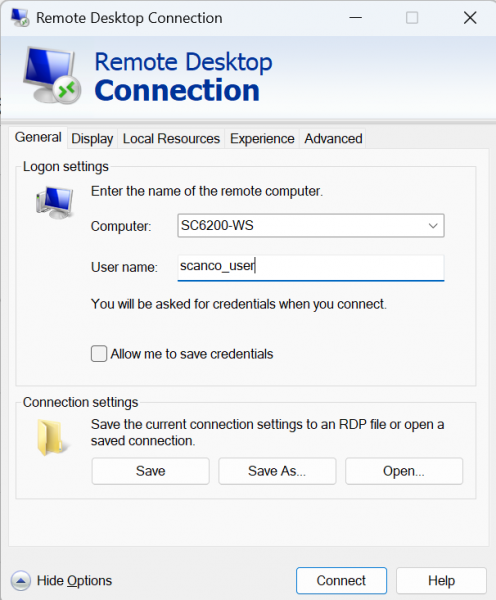Image resolution: width=496 pixels, height=600 pixels.
Task: Close the Remote Desktop Connection window
Action: 470,18
